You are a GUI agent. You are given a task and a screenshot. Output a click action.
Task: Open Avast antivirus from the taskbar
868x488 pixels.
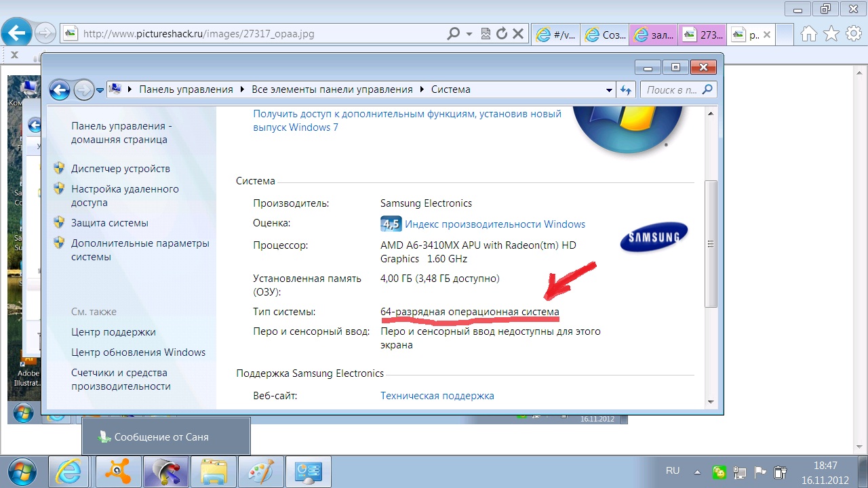118,471
